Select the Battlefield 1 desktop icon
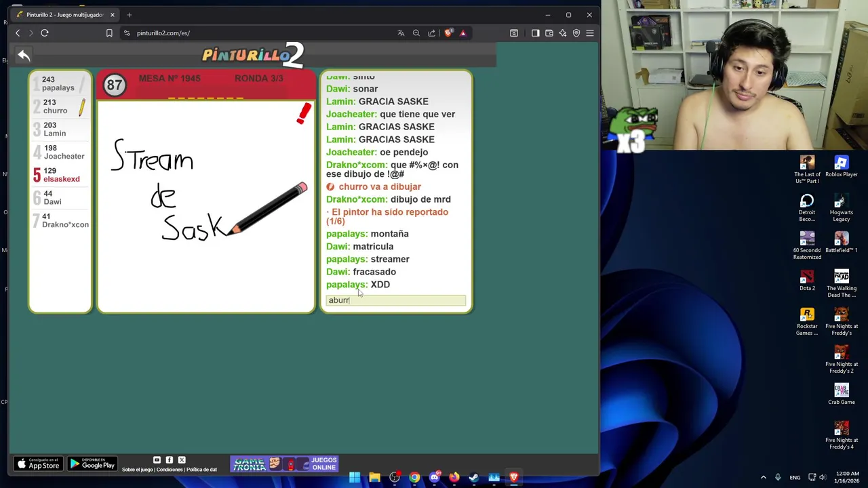Screen dimensions: 868x488 point(842,243)
